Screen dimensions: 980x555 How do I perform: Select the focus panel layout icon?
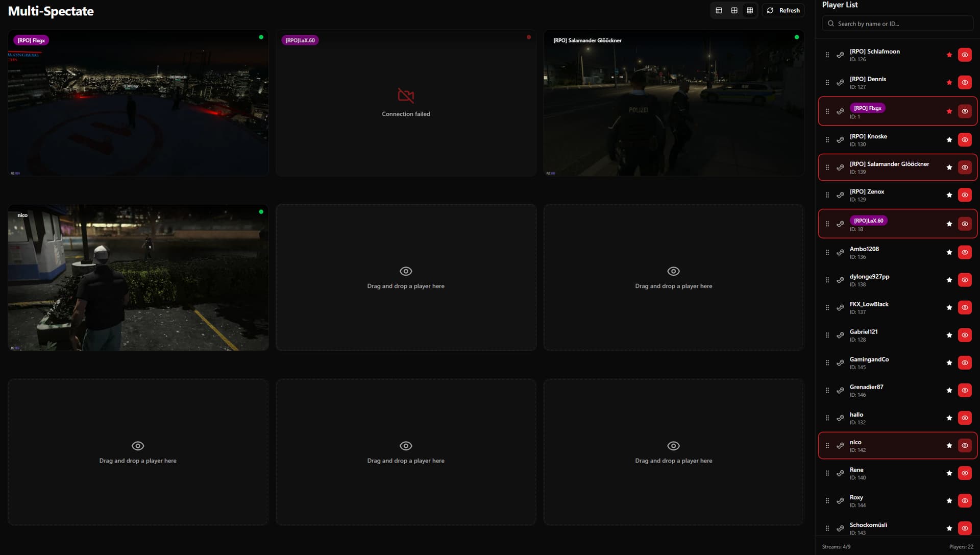pos(719,10)
